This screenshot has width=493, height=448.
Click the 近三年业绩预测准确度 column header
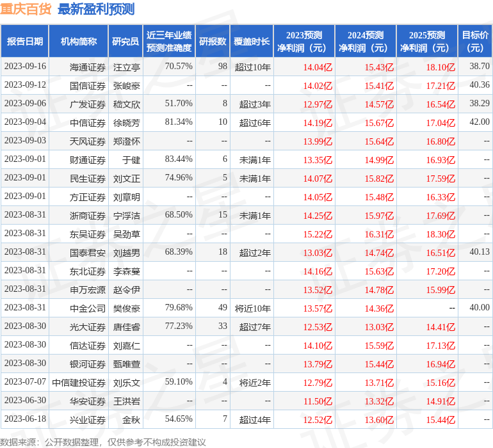[169, 42]
